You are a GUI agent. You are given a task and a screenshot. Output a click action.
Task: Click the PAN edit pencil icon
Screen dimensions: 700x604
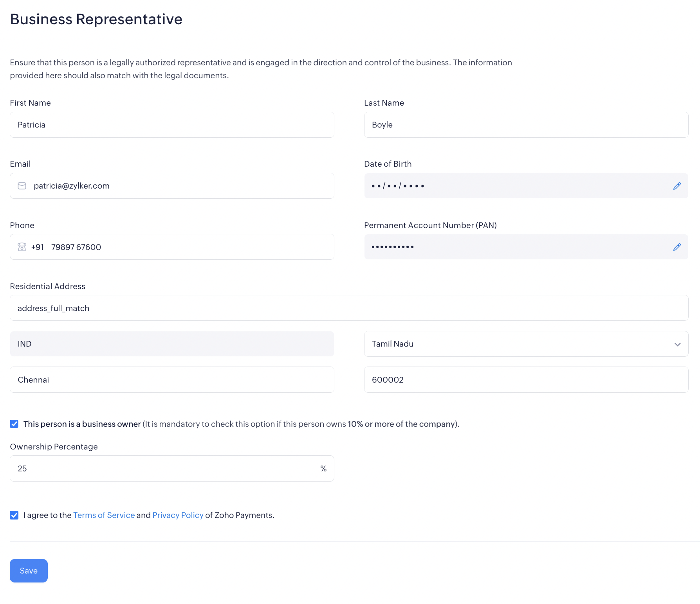click(677, 247)
